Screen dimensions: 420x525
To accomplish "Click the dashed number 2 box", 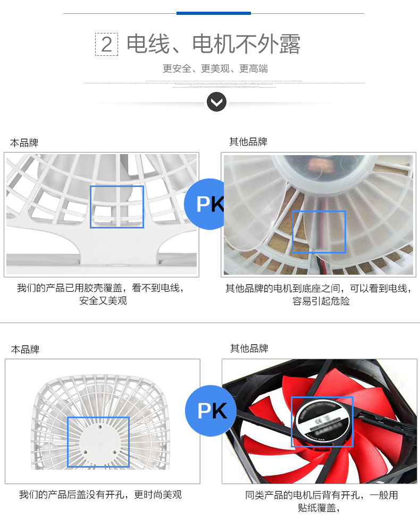I will pyautogui.click(x=106, y=44).
